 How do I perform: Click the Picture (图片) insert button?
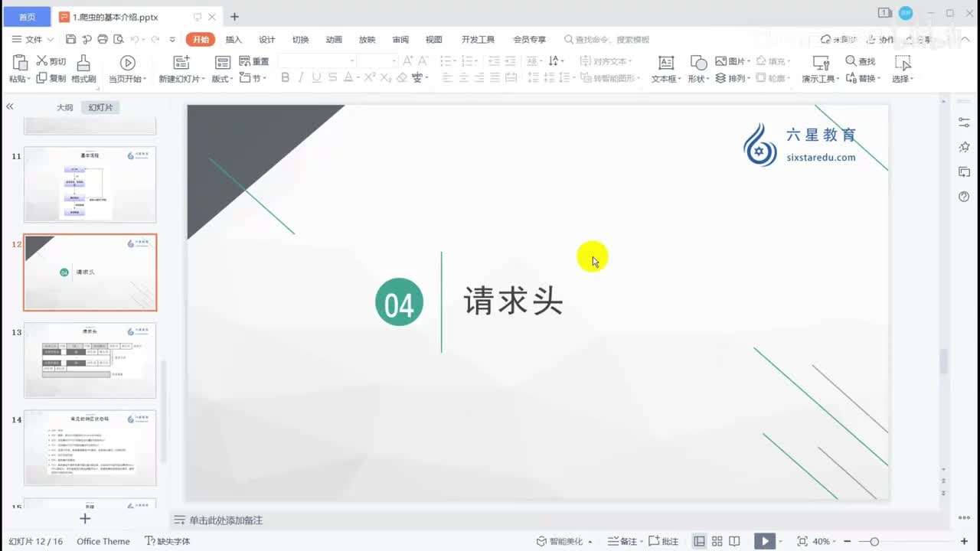[733, 61]
